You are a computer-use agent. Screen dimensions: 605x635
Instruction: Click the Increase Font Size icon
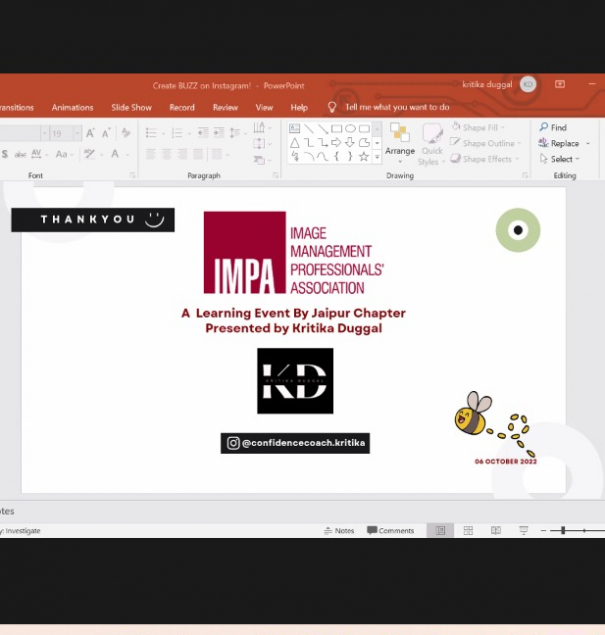point(90,133)
